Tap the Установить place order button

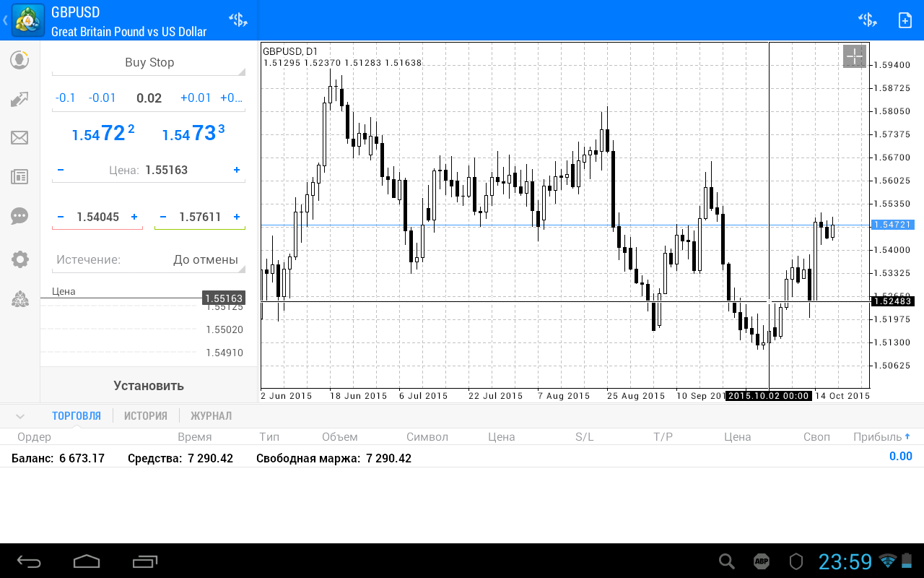pyautogui.click(x=149, y=386)
